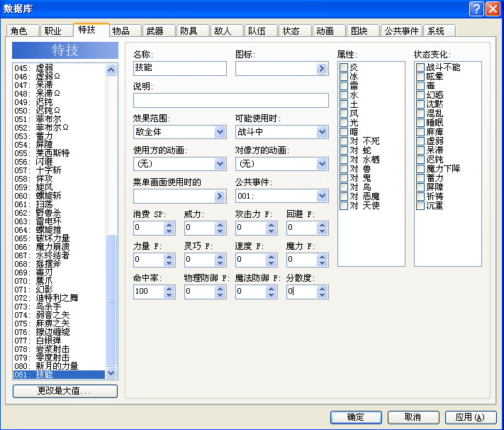Select skill 045: 虚弱
Image resolution: width=504 pixels, height=430 pixels.
tap(59, 68)
